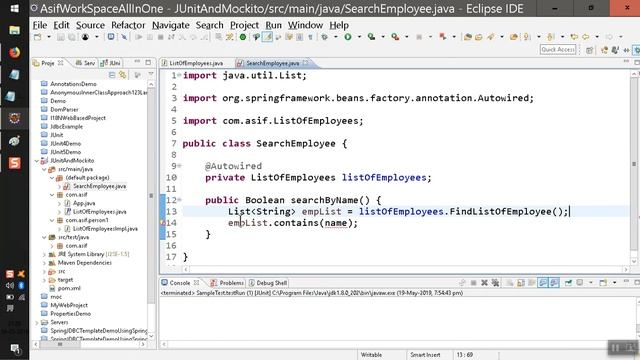This screenshot has height=360, width=640.
Task: Click the 'Smart Insert' status bar entry
Action: pos(425,355)
